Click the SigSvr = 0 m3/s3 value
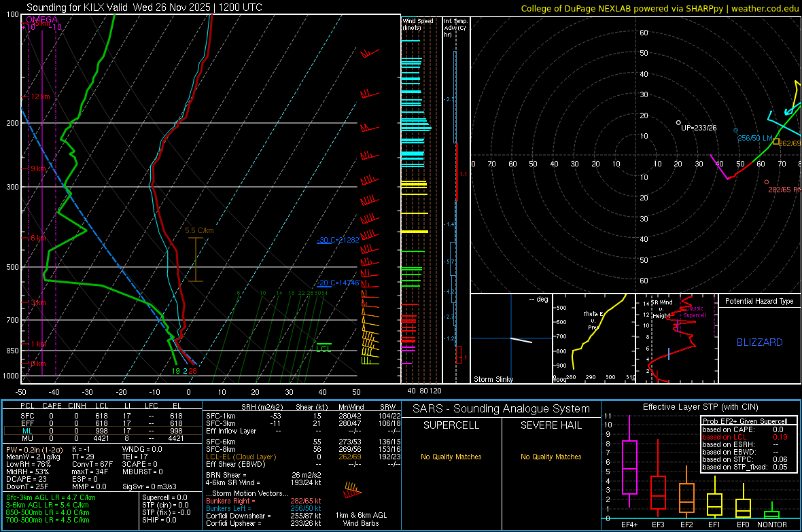This screenshot has width=802, height=532. tap(150, 486)
